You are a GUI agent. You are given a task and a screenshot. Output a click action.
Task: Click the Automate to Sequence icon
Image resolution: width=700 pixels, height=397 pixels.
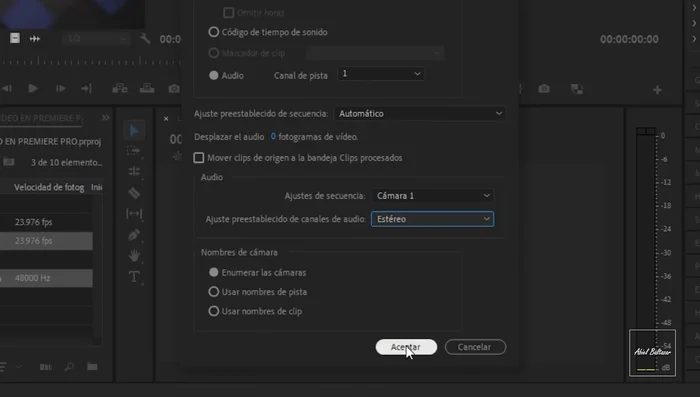pyautogui.click(x=46, y=367)
